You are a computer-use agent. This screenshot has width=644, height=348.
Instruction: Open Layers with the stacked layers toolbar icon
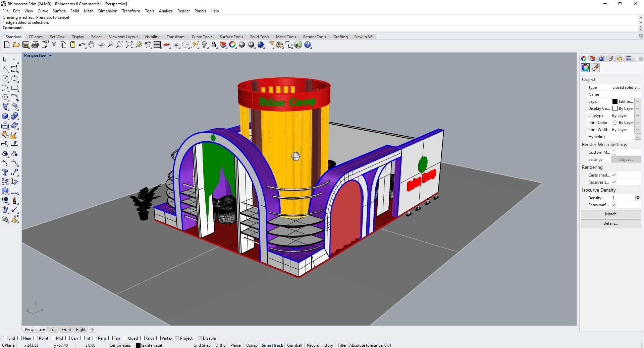[x=223, y=45]
